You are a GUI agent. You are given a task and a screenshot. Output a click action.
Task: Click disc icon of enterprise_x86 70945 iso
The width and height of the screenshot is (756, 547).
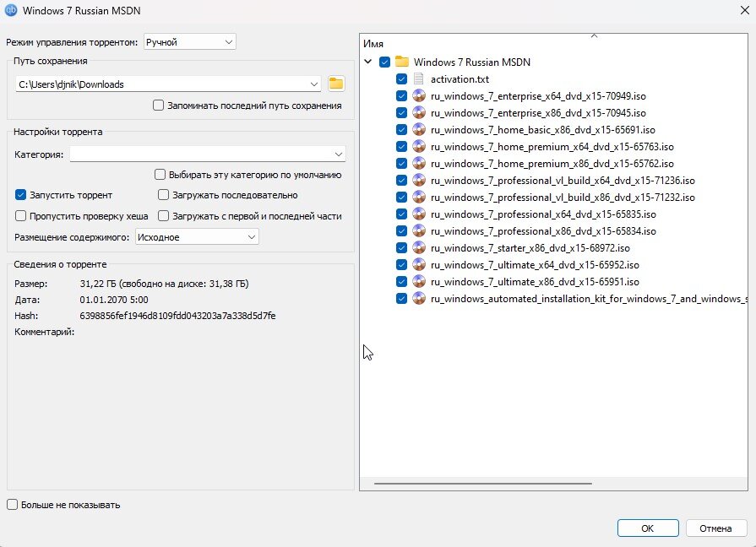[419, 112]
